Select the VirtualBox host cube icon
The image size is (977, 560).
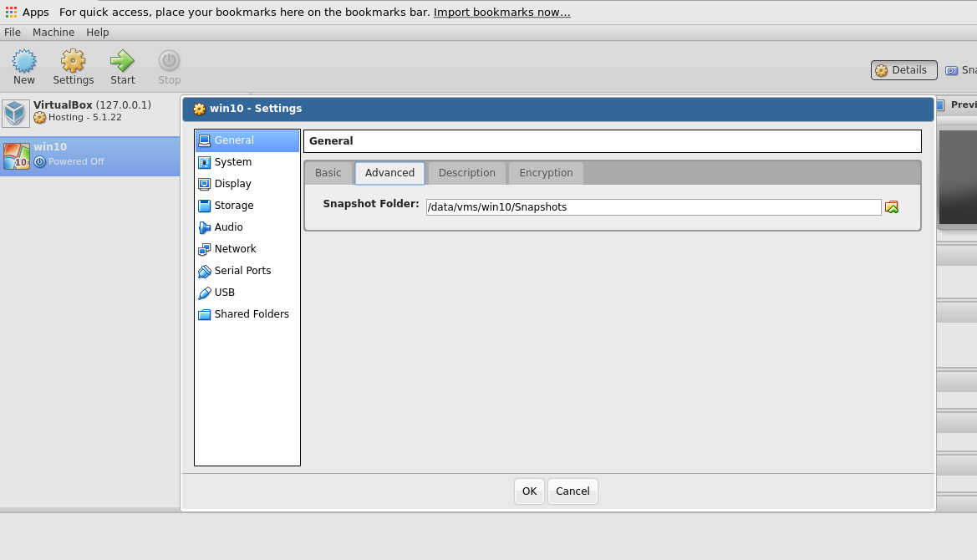tap(15, 113)
